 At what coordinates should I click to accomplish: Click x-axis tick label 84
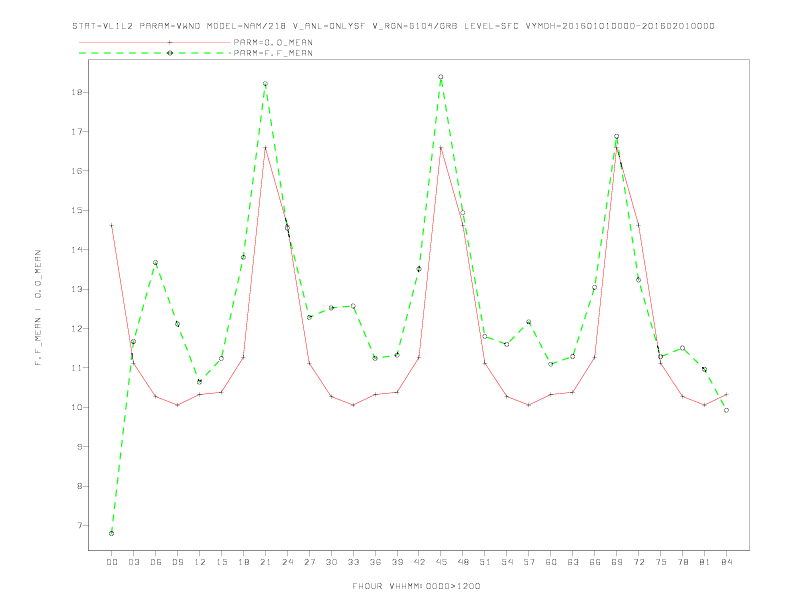726,562
